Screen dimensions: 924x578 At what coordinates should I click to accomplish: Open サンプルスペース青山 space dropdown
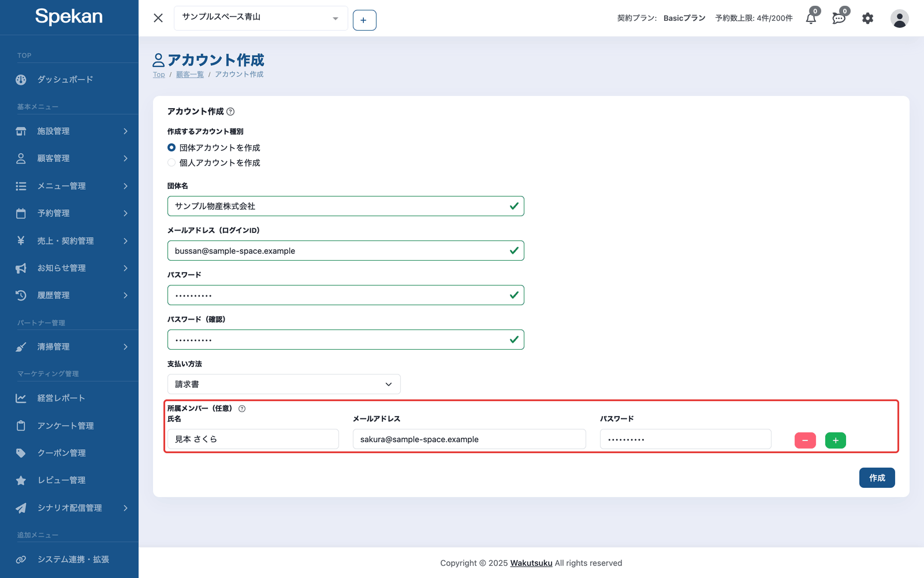tap(260, 18)
